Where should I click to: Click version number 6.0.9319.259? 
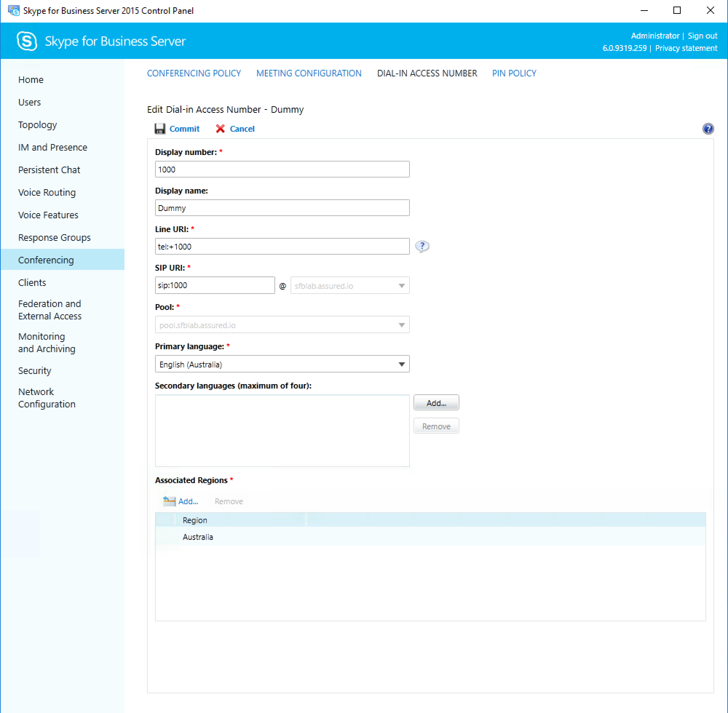tap(624, 48)
